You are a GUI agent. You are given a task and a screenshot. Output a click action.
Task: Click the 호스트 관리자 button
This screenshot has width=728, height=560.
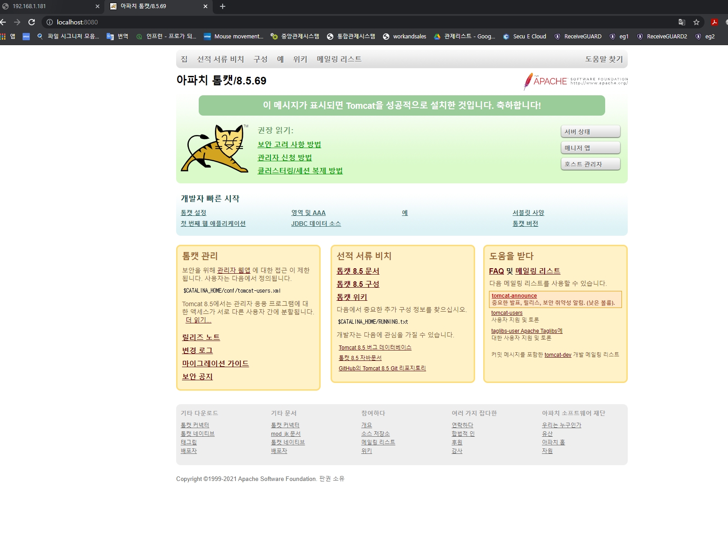click(591, 164)
